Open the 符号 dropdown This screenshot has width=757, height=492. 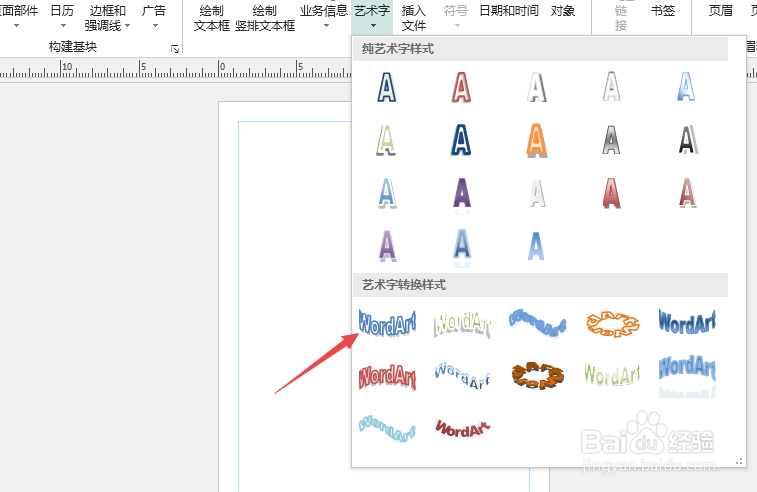[456, 16]
